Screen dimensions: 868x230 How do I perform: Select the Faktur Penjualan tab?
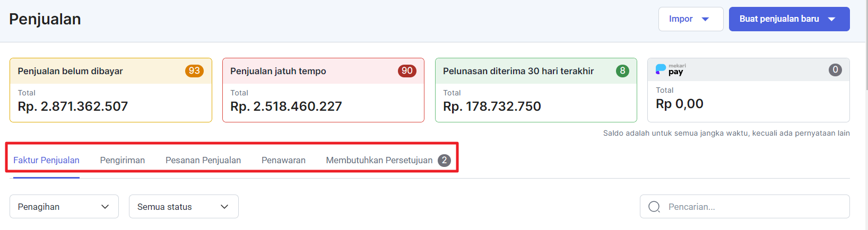(46, 160)
